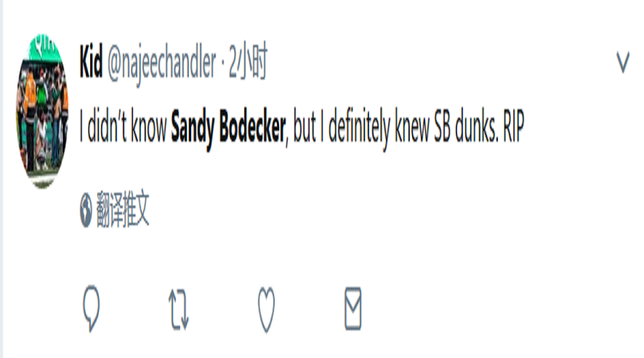Like the tweet with heart icon

tap(266, 309)
